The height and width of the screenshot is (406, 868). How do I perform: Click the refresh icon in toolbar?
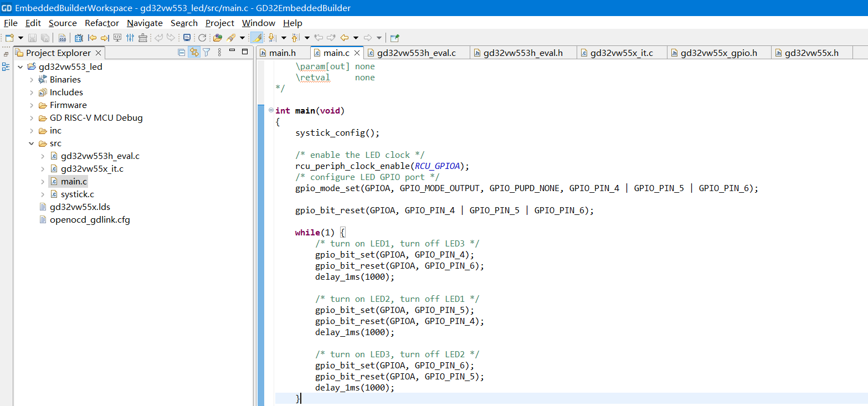coord(202,38)
